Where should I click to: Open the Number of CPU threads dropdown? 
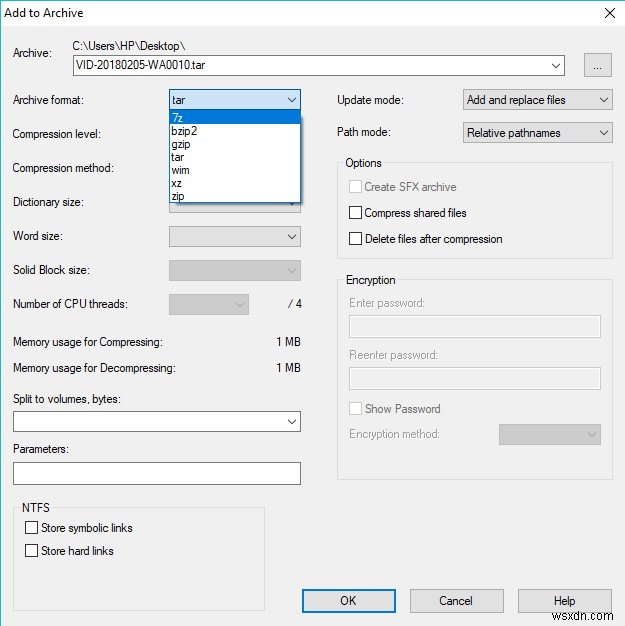point(209,305)
